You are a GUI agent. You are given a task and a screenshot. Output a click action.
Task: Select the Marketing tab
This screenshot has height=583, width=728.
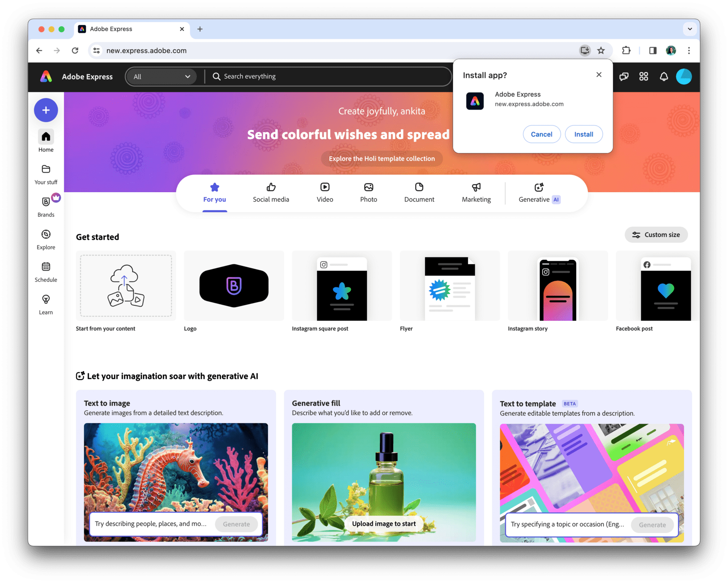[476, 193]
